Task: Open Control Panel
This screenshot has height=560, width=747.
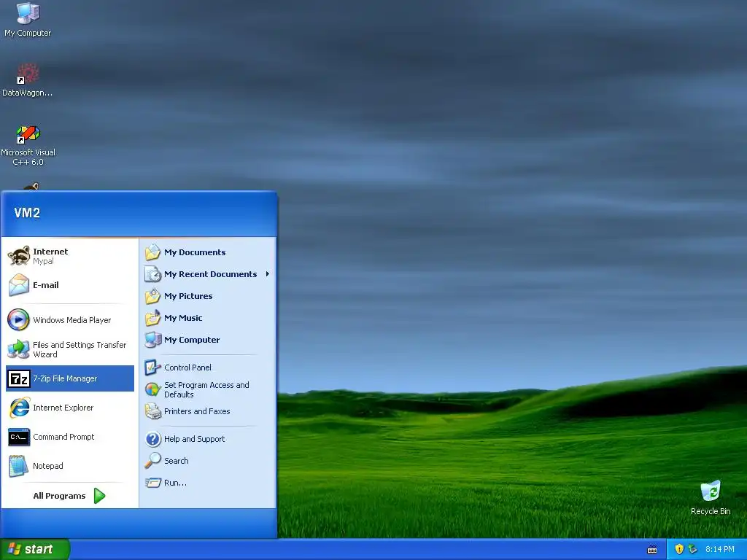Action: point(208,367)
